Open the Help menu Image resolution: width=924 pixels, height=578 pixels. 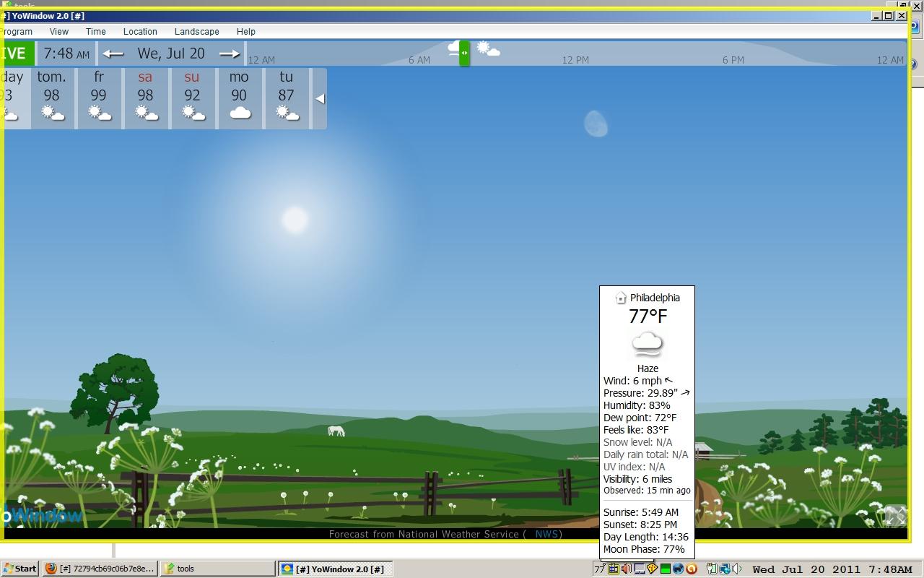[245, 32]
